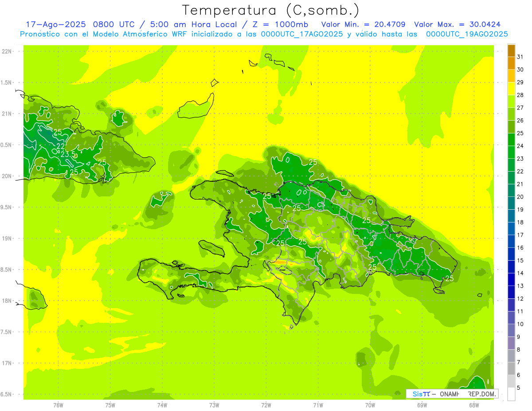This screenshot has height=411, width=532.
Task: Click the '17N' latitude axis label
Action: (7, 363)
